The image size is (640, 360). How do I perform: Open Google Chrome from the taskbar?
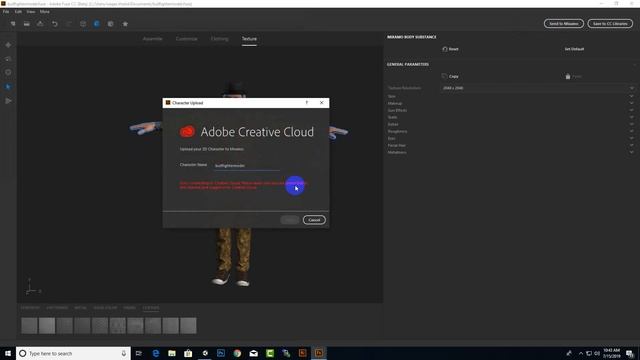click(237, 353)
